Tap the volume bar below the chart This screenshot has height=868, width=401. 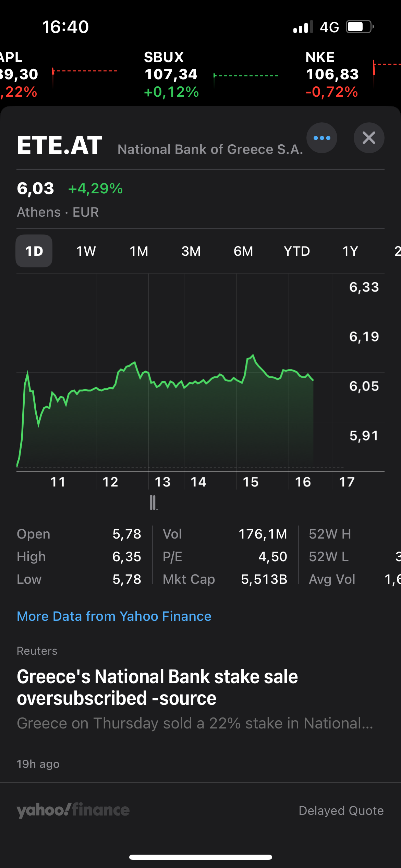click(x=153, y=503)
